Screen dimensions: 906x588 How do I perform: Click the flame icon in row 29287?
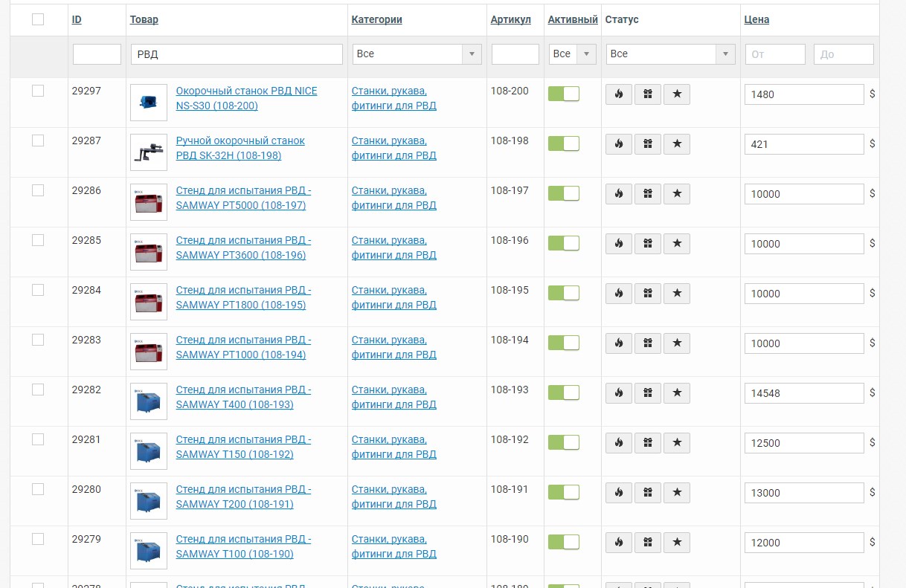tap(619, 144)
